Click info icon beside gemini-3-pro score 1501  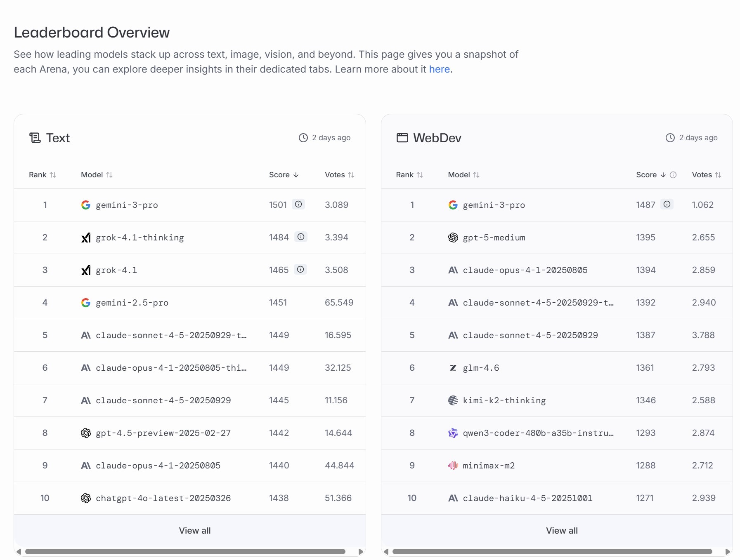298,204
